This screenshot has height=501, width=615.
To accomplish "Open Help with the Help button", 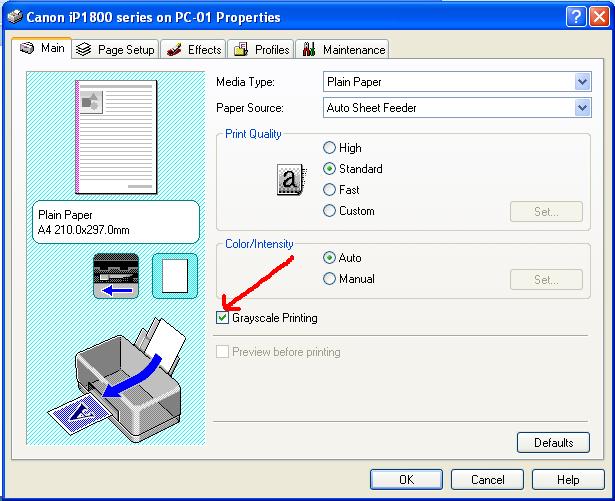I will (568, 479).
